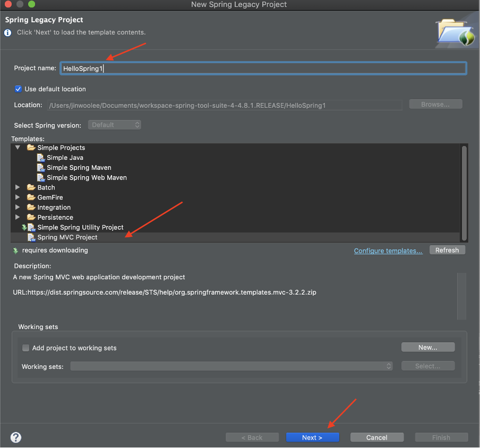Image resolution: width=480 pixels, height=448 pixels.
Task: Click the help question mark icon
Action: (16, 437)
